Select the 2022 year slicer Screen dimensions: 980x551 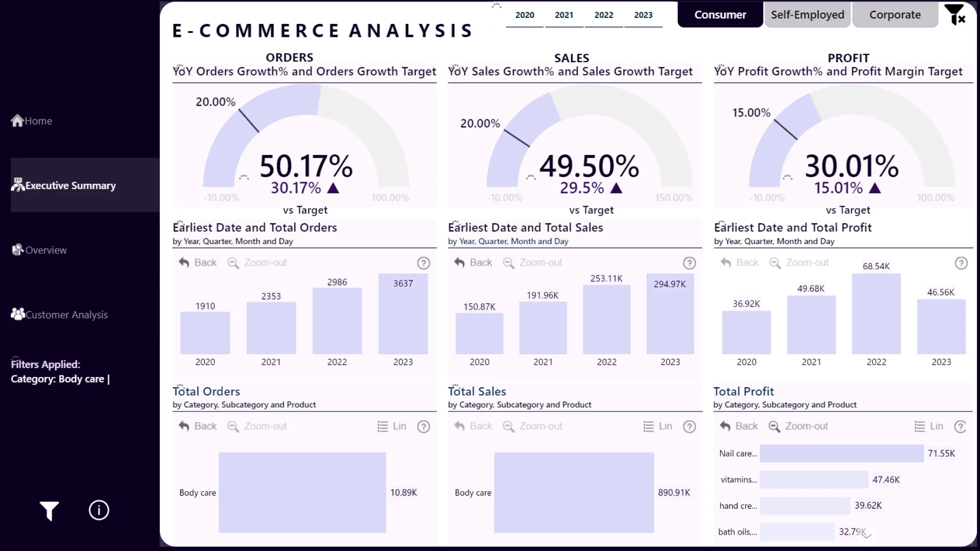tap(604, 15)
